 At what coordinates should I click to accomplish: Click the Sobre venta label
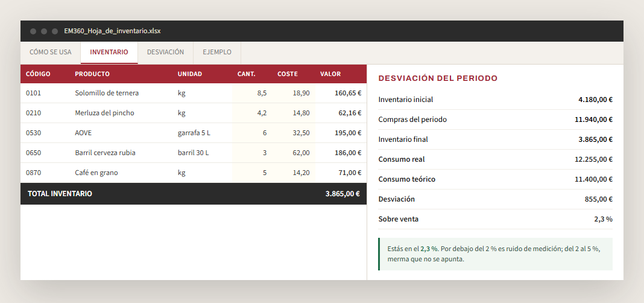399,219
